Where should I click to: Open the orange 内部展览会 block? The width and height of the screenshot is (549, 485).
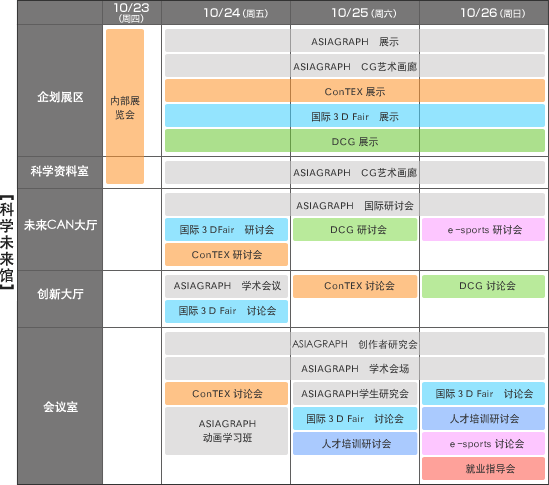[125, 106]
